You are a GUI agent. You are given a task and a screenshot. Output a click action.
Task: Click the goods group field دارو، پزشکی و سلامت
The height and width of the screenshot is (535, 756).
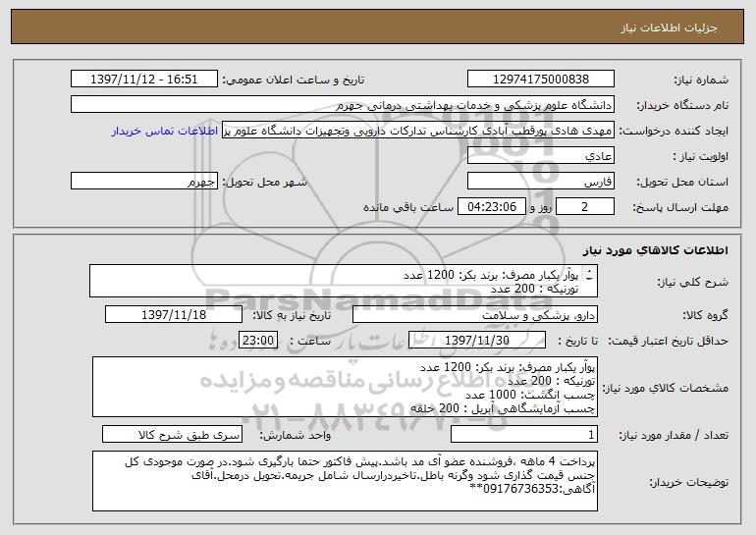pyautogui.click(x=475, y=314)
